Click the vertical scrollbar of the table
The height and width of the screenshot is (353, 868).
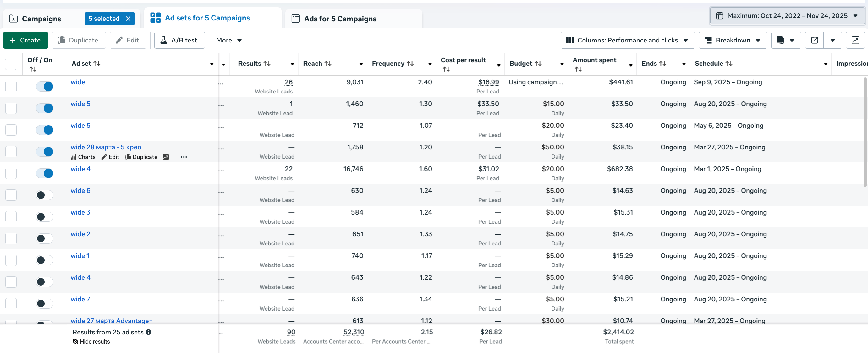(865, 132)
